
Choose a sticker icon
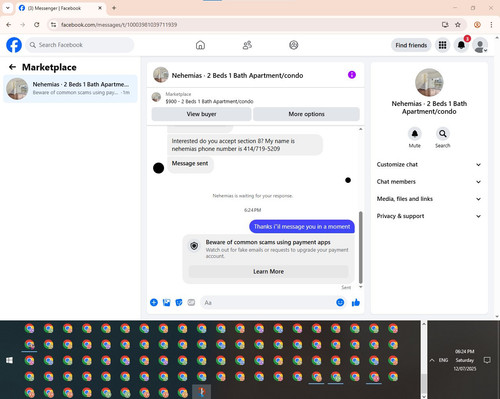click(x=179, y=302)
